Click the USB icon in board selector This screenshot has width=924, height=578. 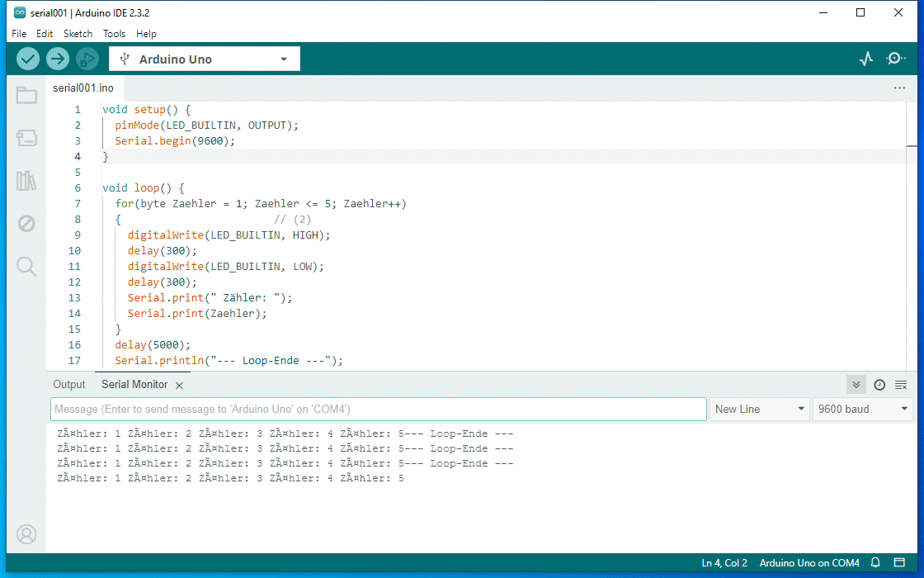click(x=125, y=59)
